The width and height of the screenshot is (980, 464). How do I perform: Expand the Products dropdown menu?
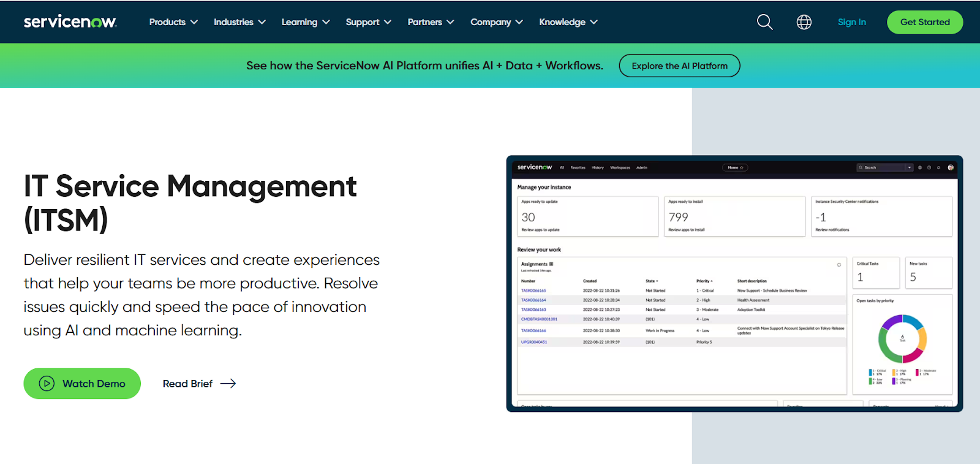click(173, 22)
